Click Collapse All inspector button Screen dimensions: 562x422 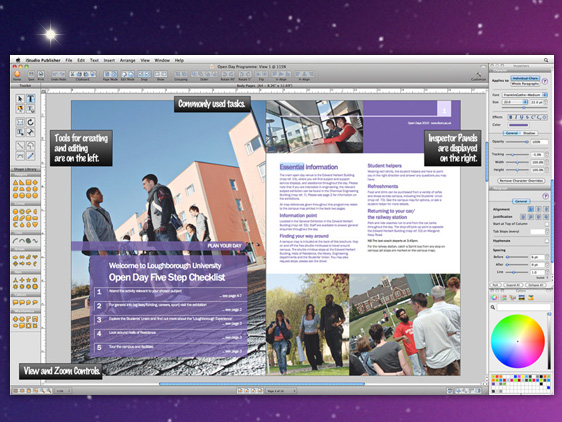click(536, 285)
